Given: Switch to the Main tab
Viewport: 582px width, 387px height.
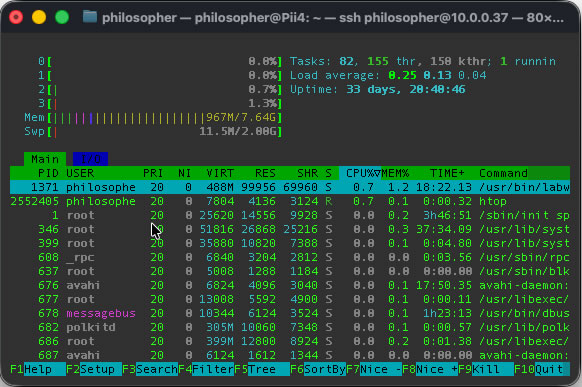Looking at the screenshot, I should (45, 159).
